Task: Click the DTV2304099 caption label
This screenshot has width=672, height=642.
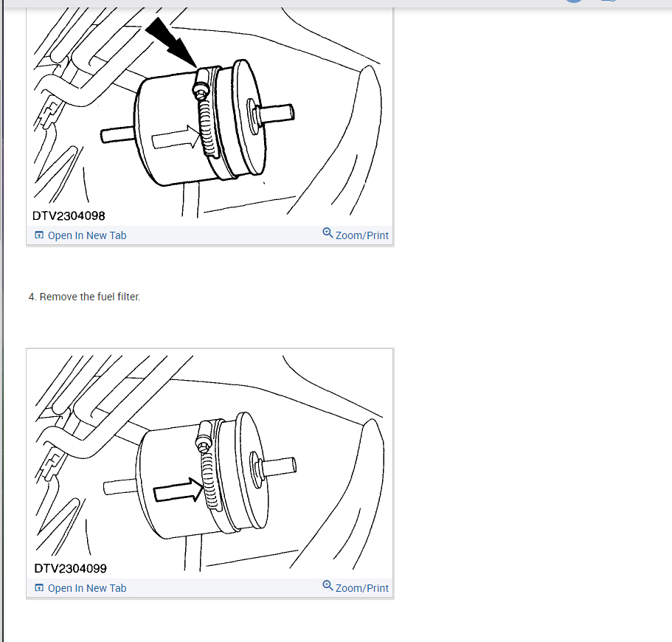Action: pyautogui.click(x=70, y=569)
